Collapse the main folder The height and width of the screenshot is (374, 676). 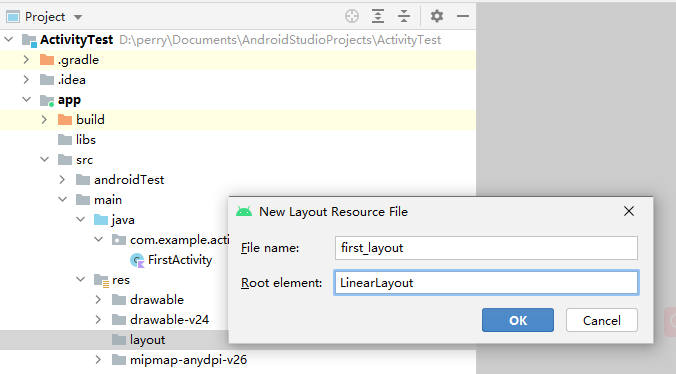coord(63,199)
